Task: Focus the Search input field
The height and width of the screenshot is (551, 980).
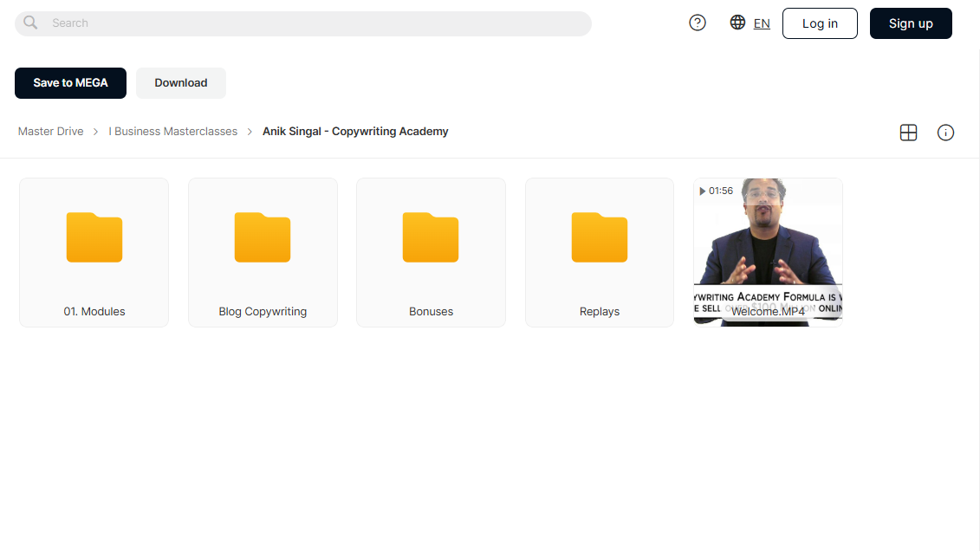Action: click(x=303, y=23)
